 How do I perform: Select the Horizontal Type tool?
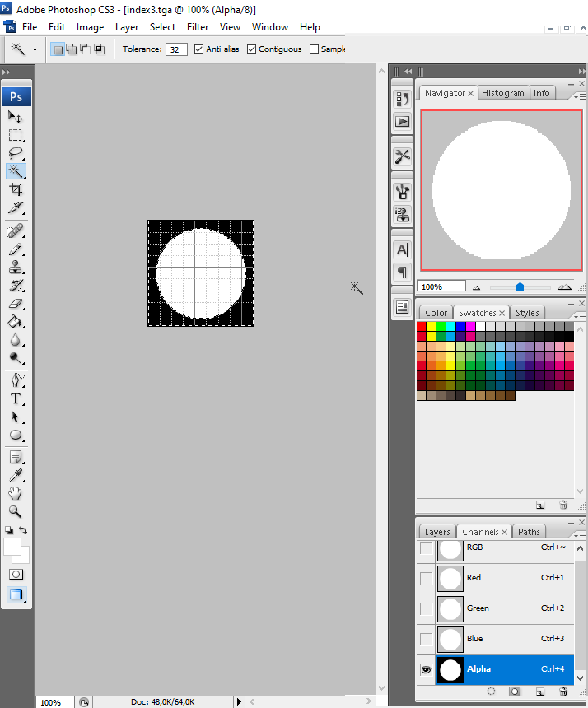coord(16,398)
